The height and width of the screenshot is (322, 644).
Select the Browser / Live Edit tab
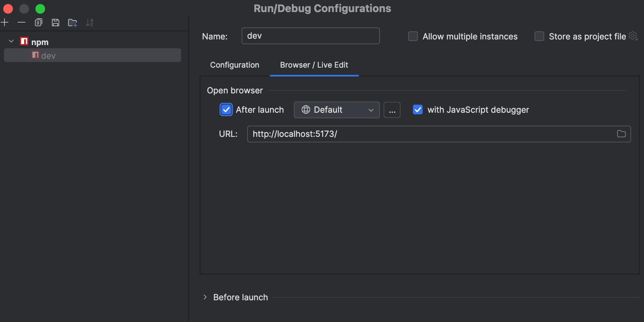(x=314, y=65)
